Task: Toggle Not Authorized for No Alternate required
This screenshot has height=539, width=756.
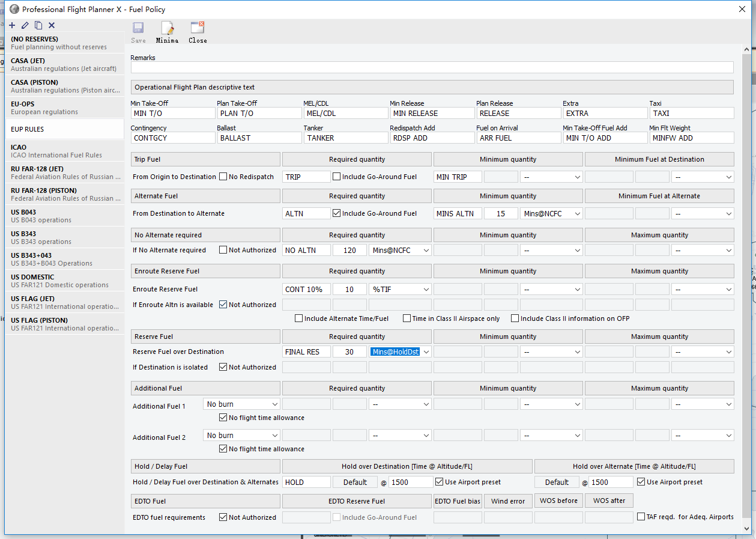Action: [x=223, y=250]
